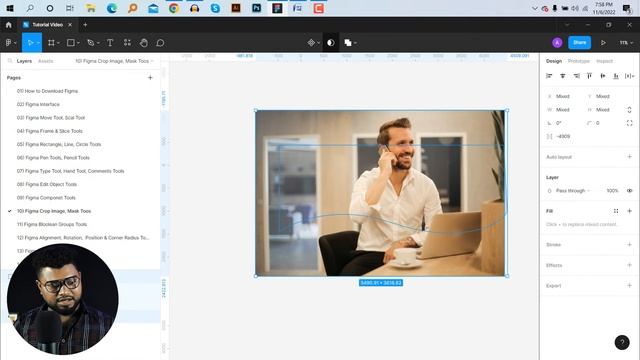Toggle constrain proportions lock

click(x=629, y=110)
